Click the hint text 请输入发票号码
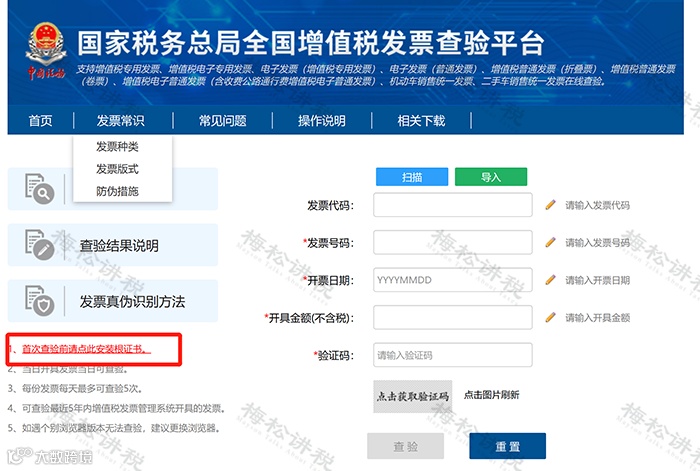The height and width of the screenshot is (471, 700). [597, 243]
